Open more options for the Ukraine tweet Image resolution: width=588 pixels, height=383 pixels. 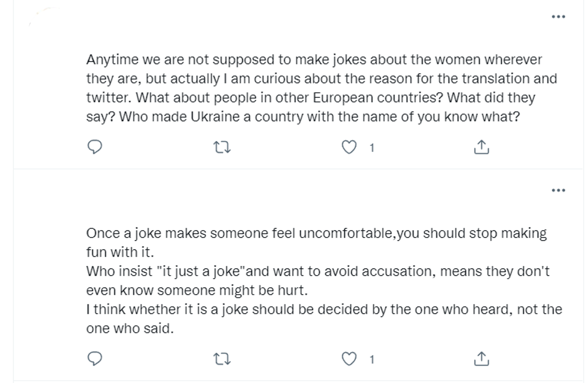558,17
